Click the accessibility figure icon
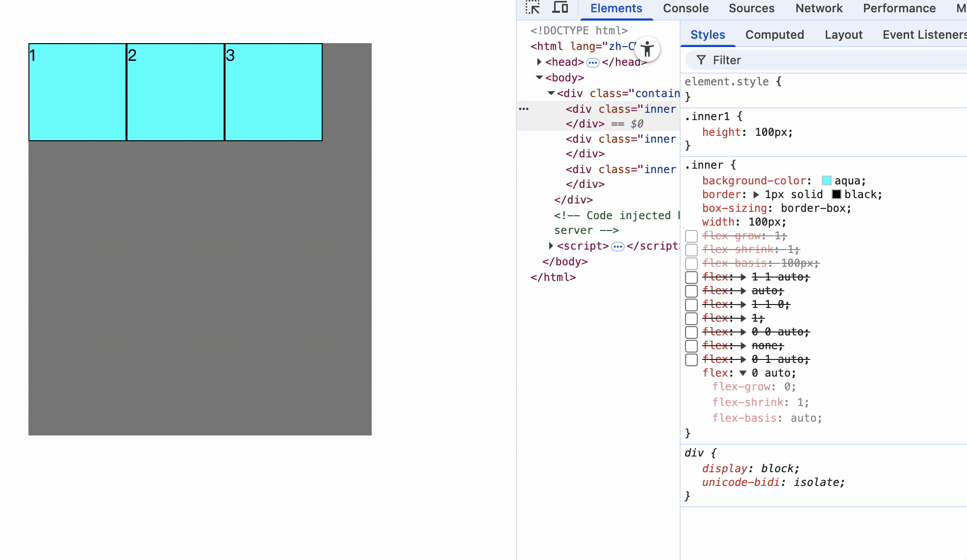This screenshot has height=560, width=967. pyautogui.click(x=647, y=49)
